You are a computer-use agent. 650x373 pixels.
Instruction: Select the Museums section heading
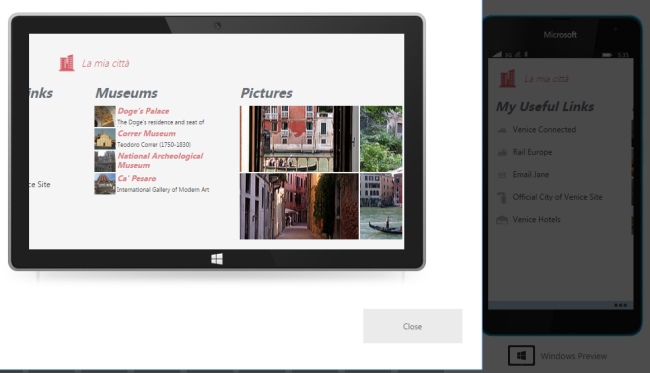pyautogui.click(x=126, y=93)
